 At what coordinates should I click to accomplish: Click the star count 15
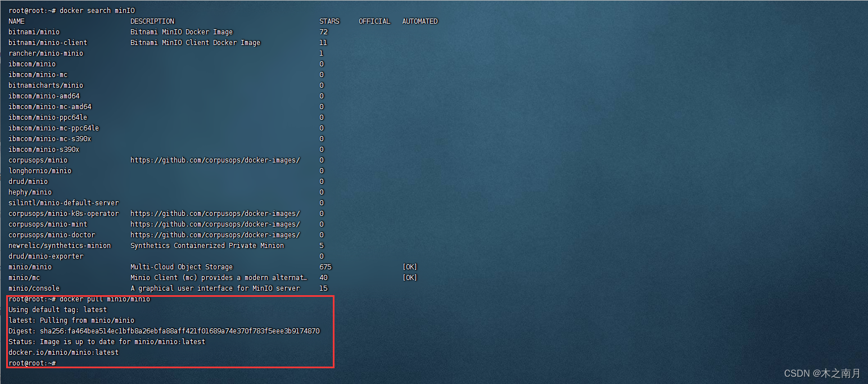[323, 288]
